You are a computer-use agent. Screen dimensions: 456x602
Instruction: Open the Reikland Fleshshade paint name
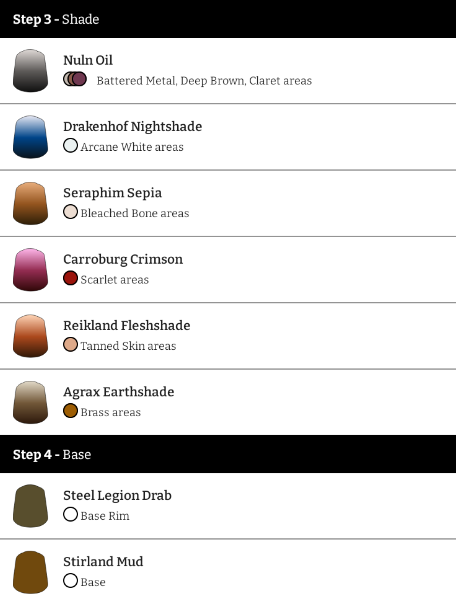(x=127, y=326)
